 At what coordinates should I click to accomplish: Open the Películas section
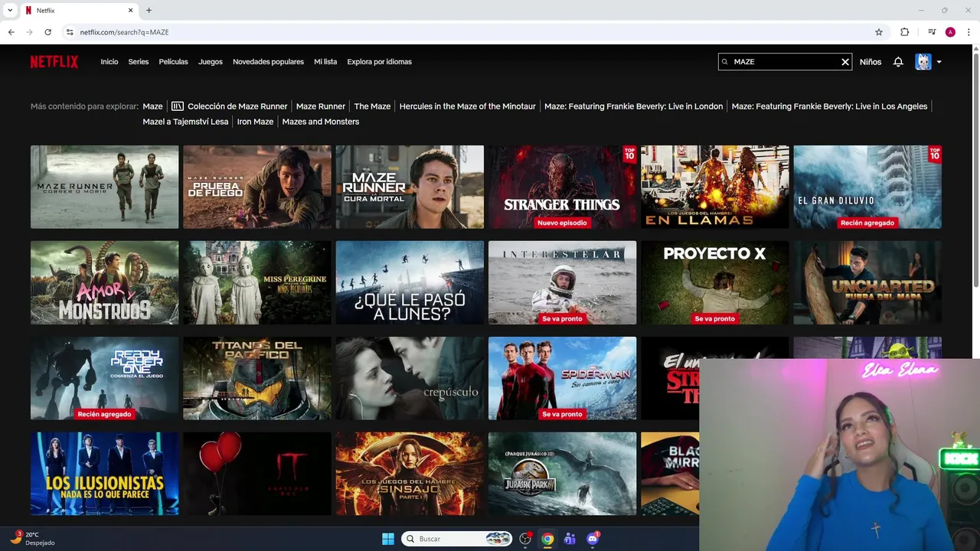[174, 62]
